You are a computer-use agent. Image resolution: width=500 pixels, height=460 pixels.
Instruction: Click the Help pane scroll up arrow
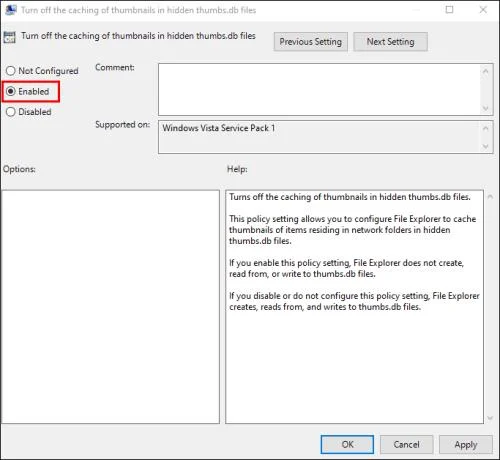tap(490, 197)
